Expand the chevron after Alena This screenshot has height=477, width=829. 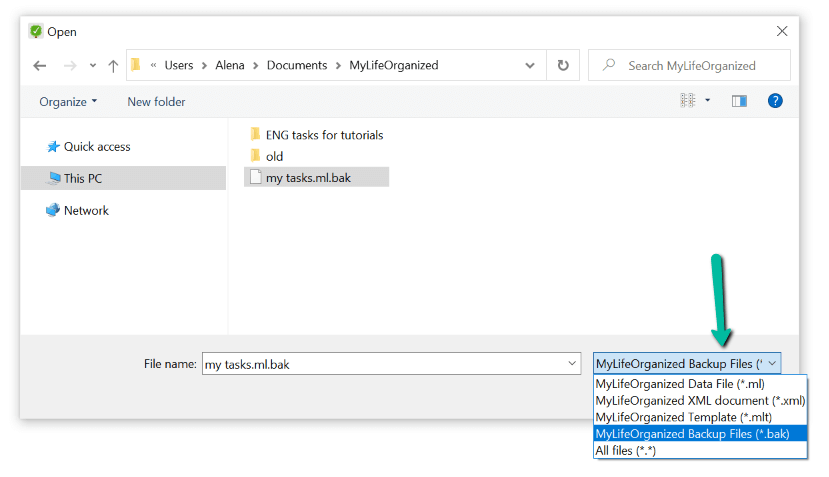tap(255, 66)
